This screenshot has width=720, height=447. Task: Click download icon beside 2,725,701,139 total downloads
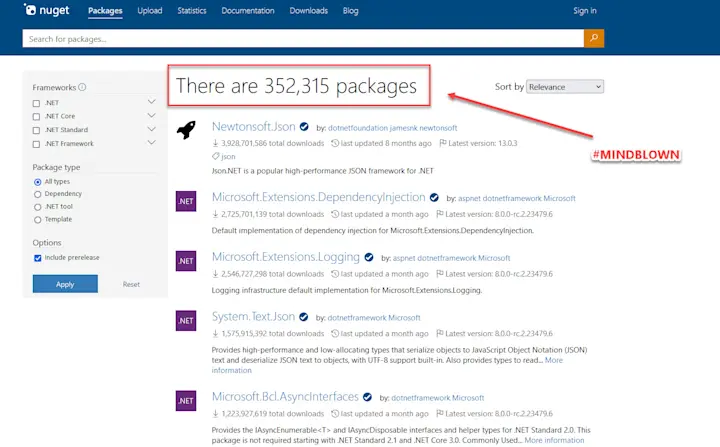215,214
